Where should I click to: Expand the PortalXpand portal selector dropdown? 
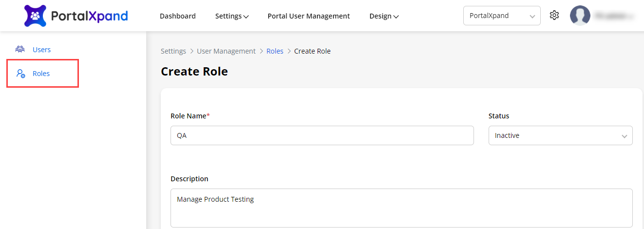pos(501,16)
